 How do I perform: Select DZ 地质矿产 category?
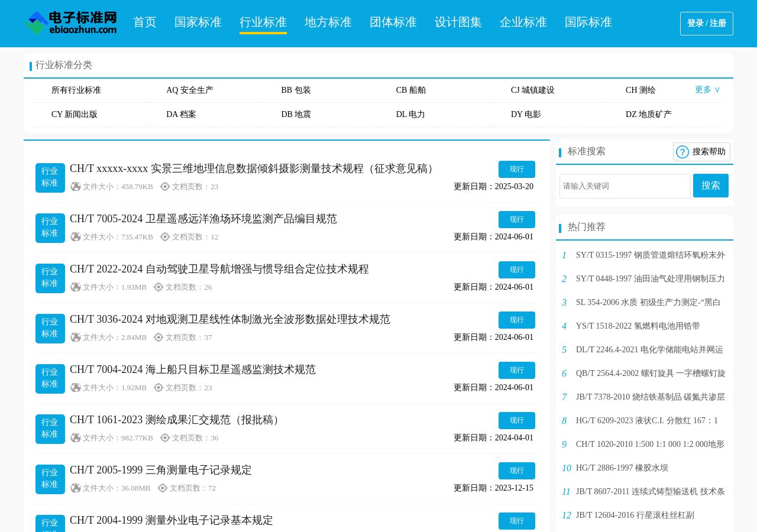click(649, 115)
